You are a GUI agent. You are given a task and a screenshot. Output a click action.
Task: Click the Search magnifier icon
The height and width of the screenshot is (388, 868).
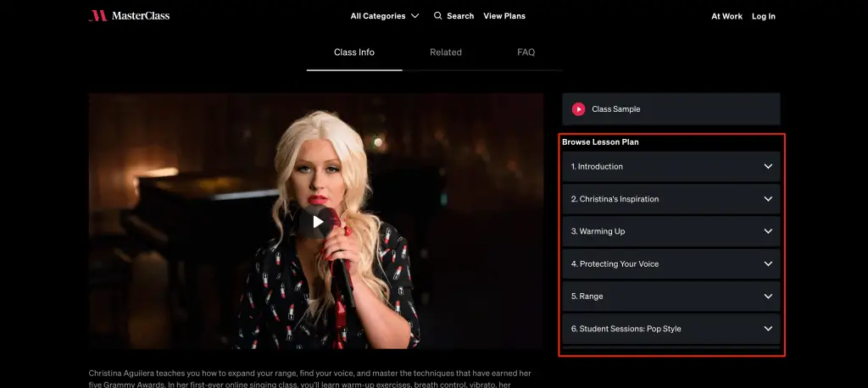tap(438, 15)
